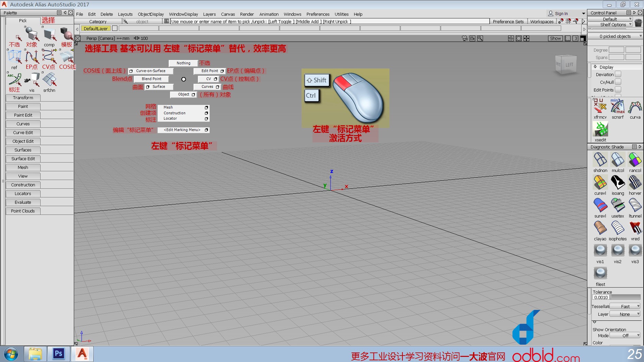Switch to shdnon diagnostic shade mode
Viewport: 644px width, 362px height.
click(x=600, y=160)
